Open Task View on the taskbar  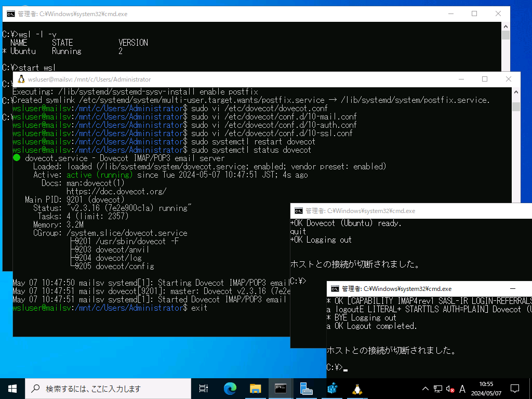coord(203,388)
